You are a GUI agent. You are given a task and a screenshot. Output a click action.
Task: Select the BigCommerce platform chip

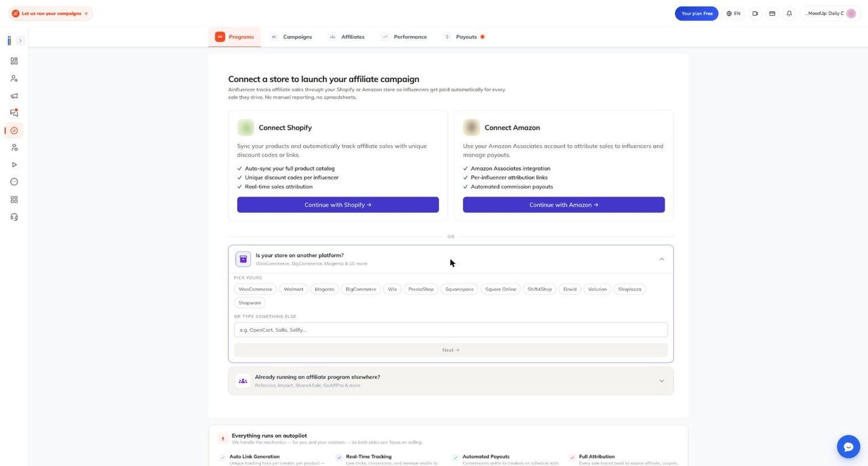coord(361,289)
